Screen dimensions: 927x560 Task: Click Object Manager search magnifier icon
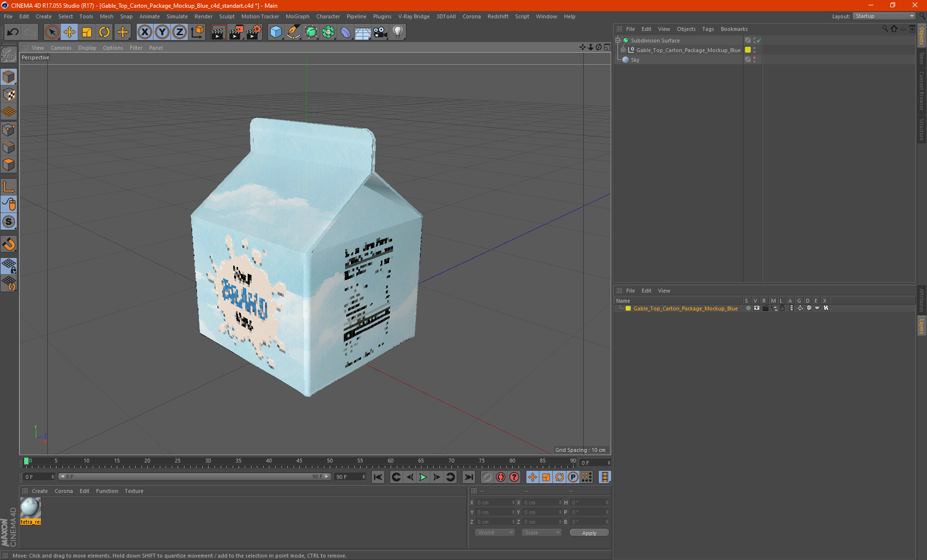click(x=885, y=29)
